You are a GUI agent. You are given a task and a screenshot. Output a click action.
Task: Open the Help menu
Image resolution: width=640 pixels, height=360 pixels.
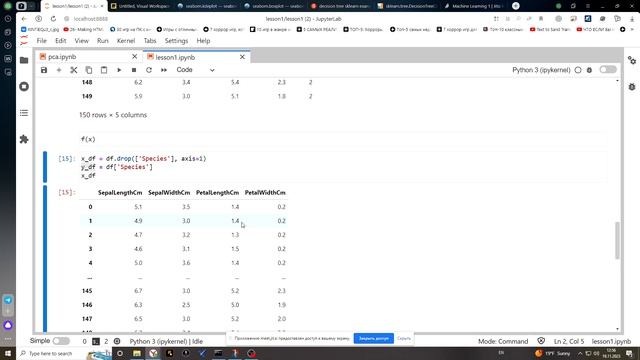pos(203,41)
